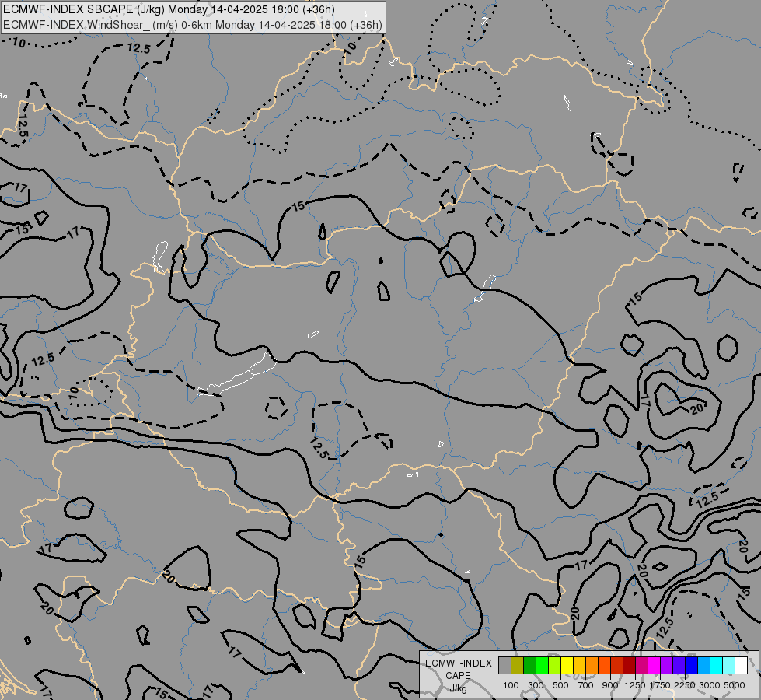Click the WindShear 0-6km title line
Viewport: 761px width, 700px height.
192,25
